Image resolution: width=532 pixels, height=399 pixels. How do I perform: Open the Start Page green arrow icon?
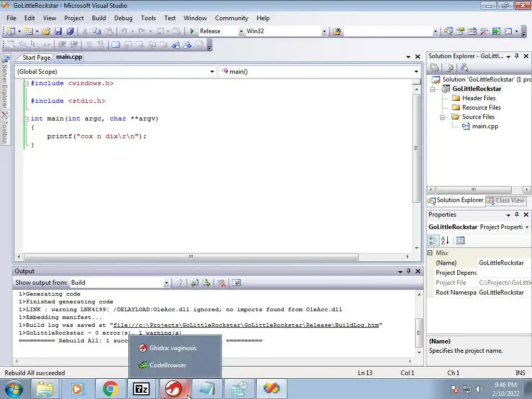click(496, 31)
